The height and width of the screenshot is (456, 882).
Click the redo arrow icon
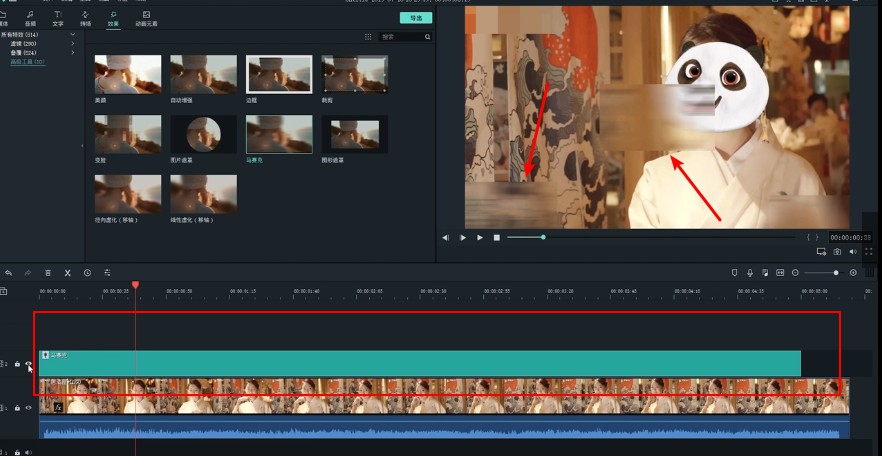[x=28, y=273]
